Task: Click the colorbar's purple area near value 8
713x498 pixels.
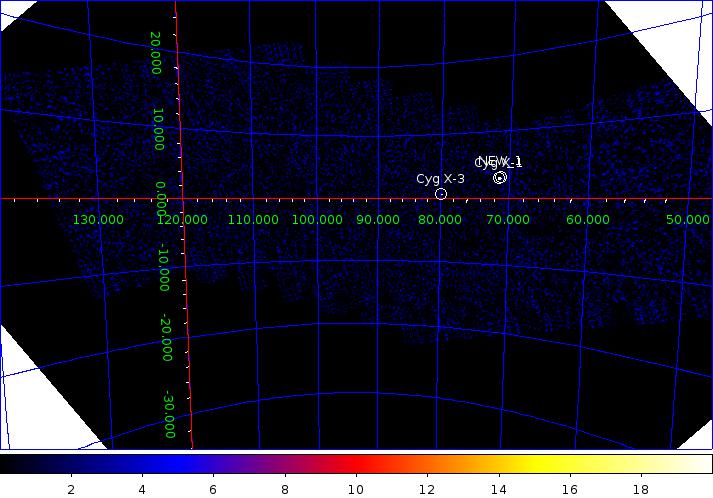Action: [x=285, y=464]
